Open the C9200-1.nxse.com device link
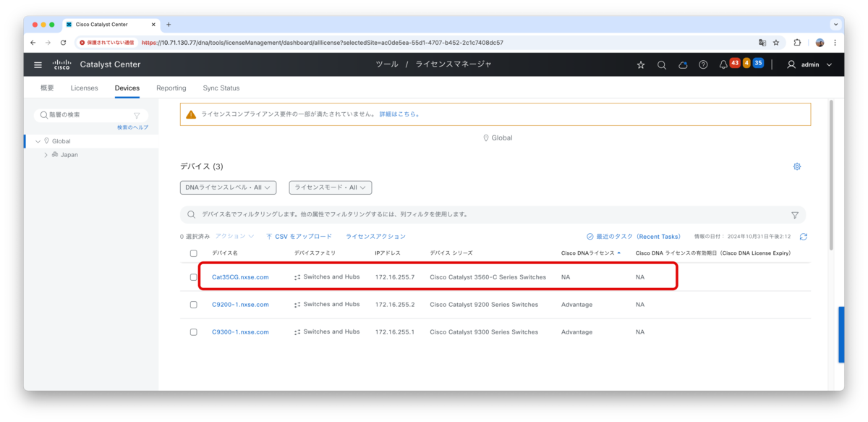Image resolution: width=868 pixels, height=422 pixels. pos(240,305)
